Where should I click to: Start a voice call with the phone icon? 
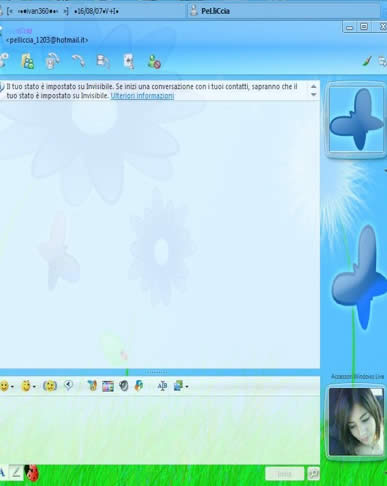pos(78,61)
